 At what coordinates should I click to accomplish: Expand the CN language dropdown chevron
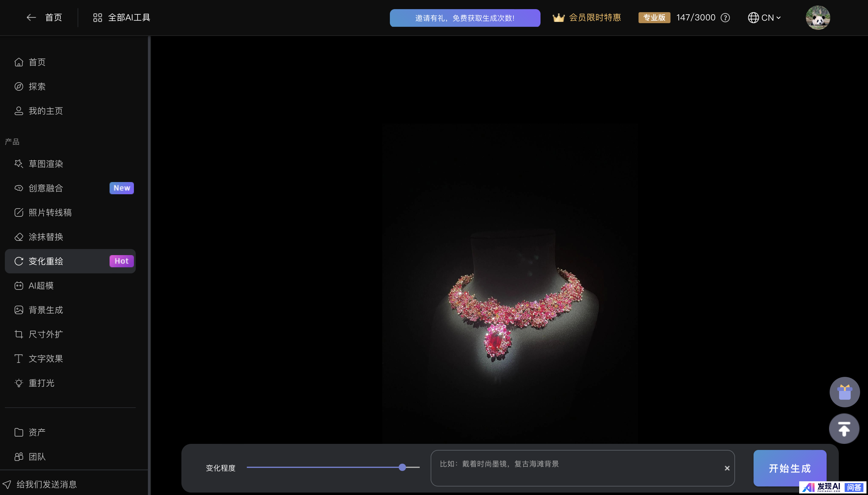pos(779,18)
